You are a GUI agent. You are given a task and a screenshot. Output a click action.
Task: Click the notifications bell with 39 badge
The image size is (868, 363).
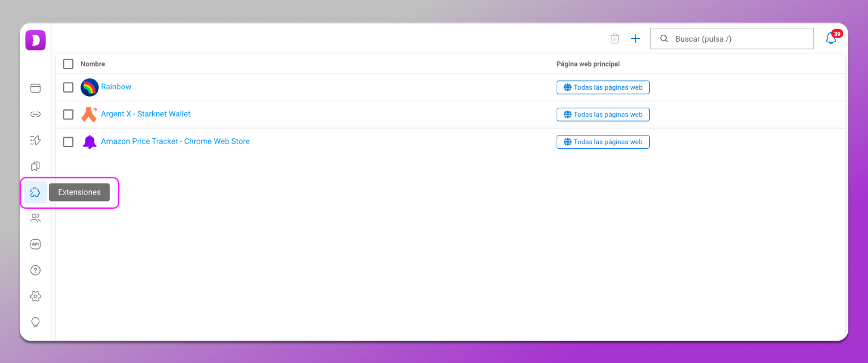click(x=831, y=39)
